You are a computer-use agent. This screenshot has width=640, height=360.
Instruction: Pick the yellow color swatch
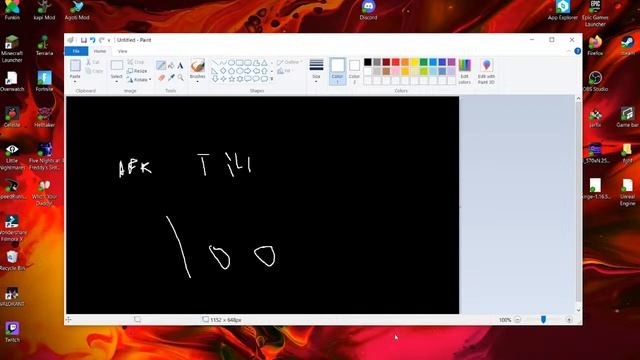[x=414, y=62]
